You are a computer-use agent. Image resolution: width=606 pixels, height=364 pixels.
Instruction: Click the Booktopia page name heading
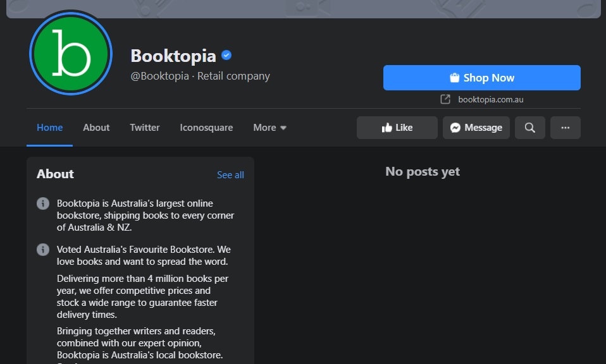pos(173,56)
